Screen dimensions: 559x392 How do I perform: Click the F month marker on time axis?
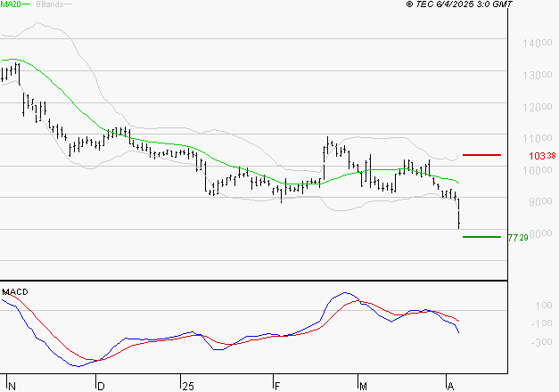click(x=277, y=387)
